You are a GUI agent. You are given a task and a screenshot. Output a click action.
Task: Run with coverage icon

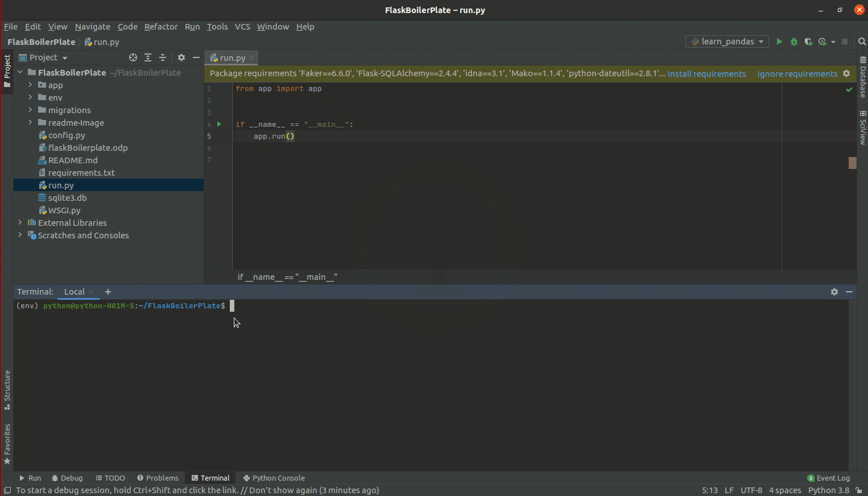pyautogui.click(x=808, y=42)
